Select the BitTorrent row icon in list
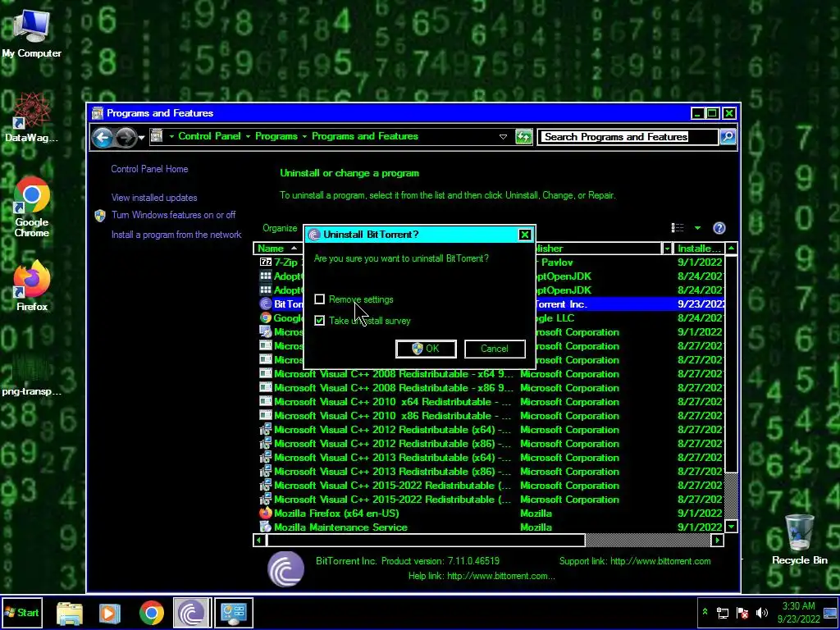The height and width of the screenshot is (630, 840). pyautogui.click(x=266, y=304)
